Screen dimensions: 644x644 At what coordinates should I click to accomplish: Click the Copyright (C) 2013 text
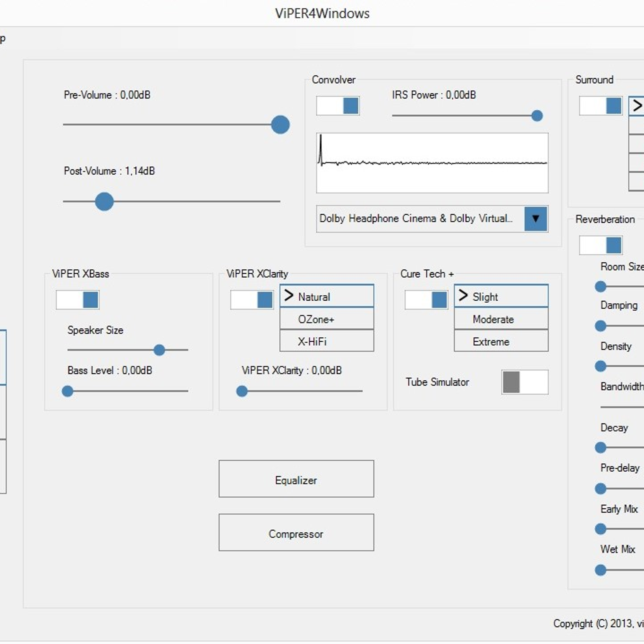pyautogui.click(x=599, y=623)
